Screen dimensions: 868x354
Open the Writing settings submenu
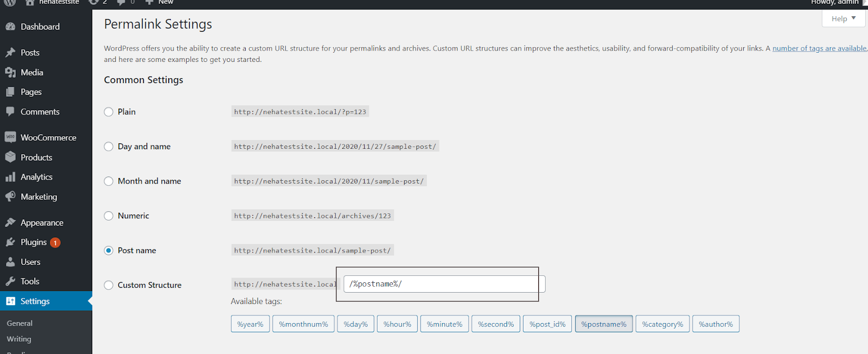pyautogui.click(x=19, y=339)
